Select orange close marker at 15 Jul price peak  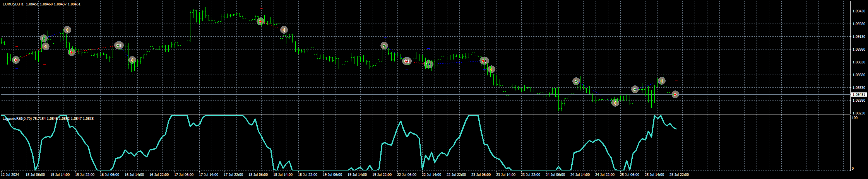coord(67,30)
